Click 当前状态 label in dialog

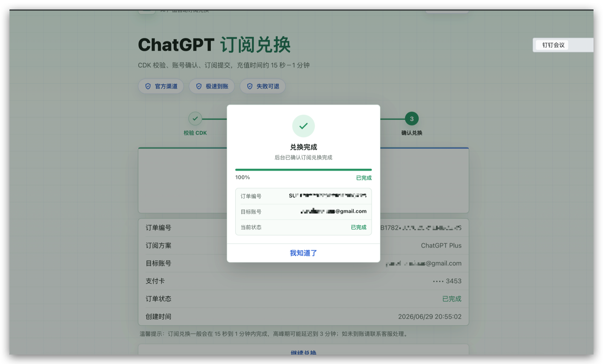click(x=251, y=227)
